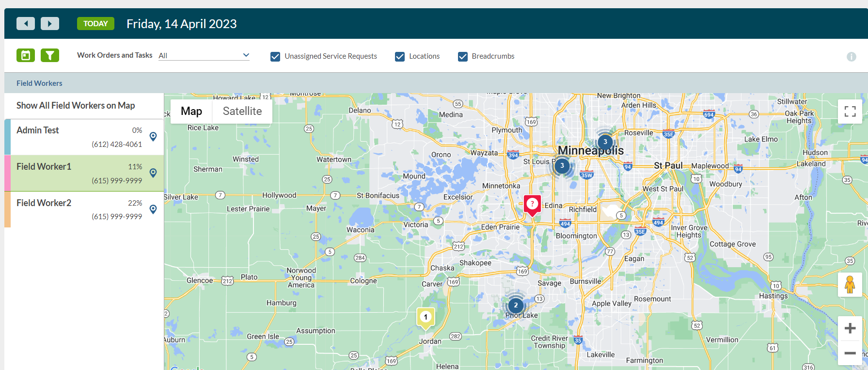Screen dimensions: 868x370
Task: Advance to the next day arrow
Action: 49,23
